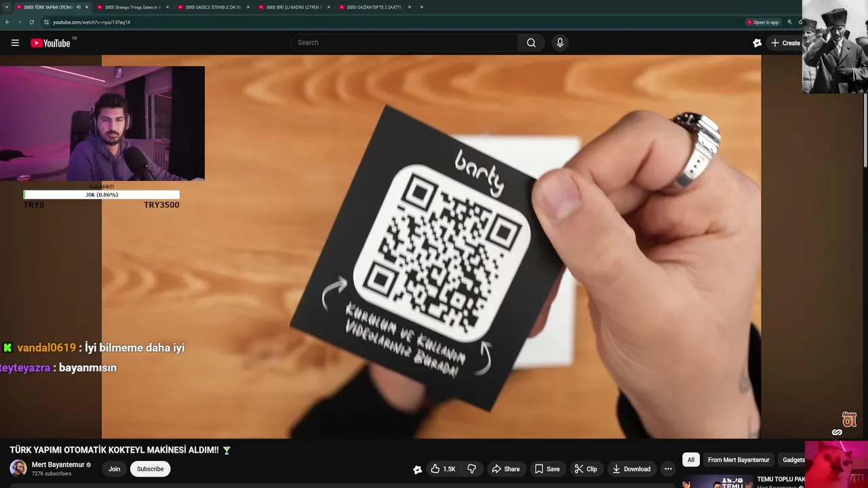
Task: Click the 727K subscribers text
Action: pos(52,474)
